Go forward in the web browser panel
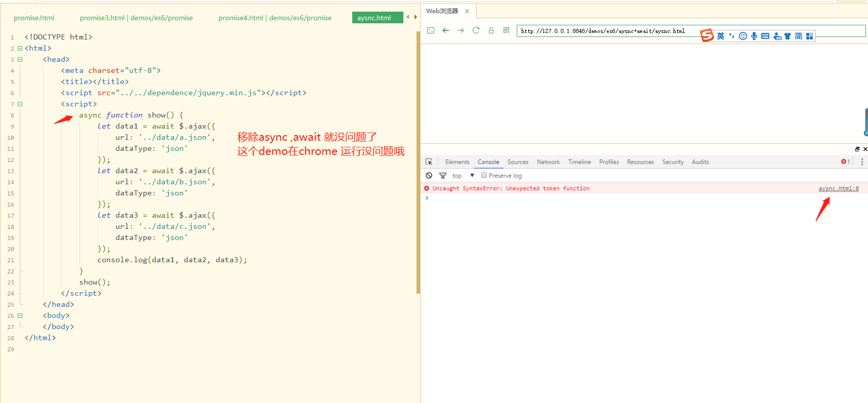The image size is (868, 403). (x=461, y=30)
